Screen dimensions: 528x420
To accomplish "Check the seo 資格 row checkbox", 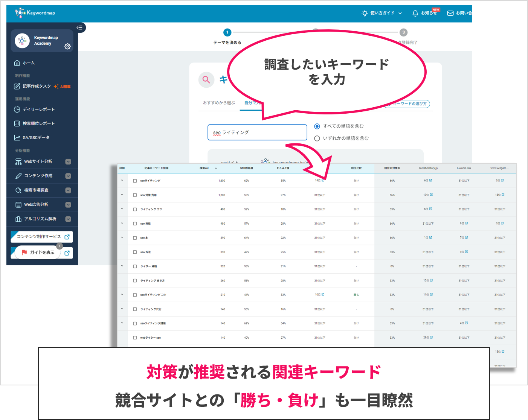I will click(x=135, y=224).
